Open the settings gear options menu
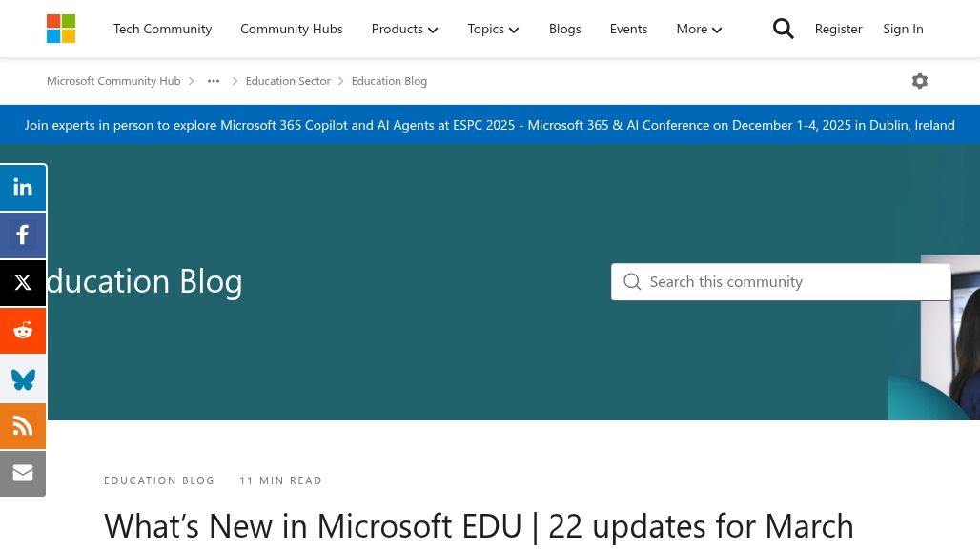Image resolution: width=980 pixels, height=551 pixels. (x=919, y=81)
